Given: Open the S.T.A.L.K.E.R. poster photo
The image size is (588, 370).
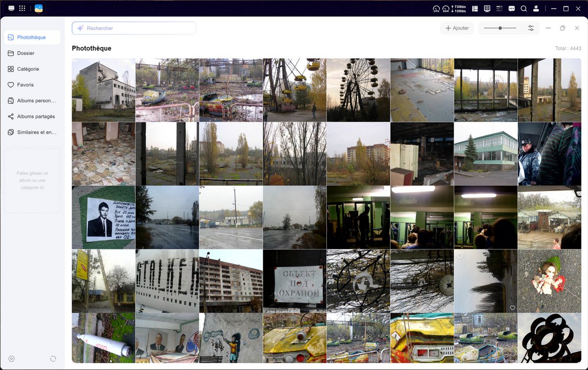Looking at the screenshot, I should click(167, 281).
